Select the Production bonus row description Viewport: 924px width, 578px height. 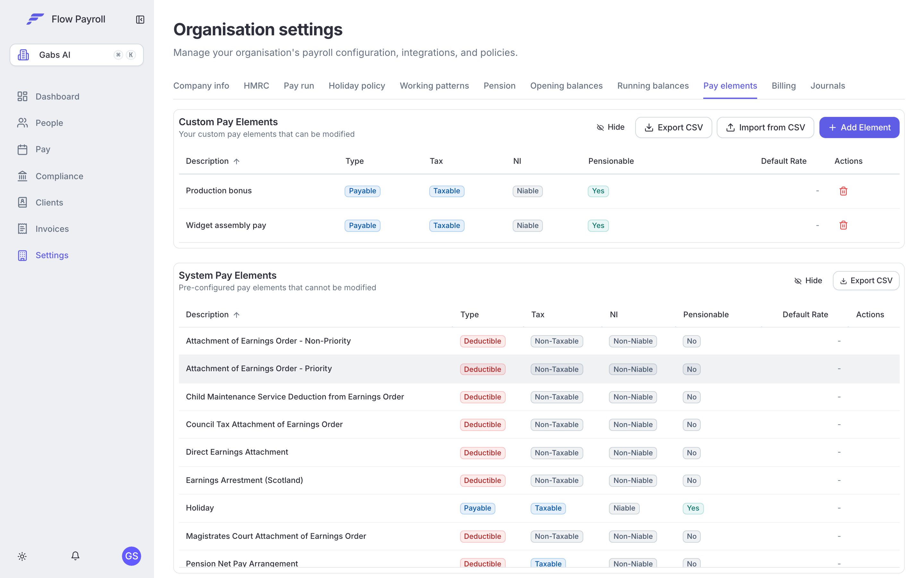[219, 190]
